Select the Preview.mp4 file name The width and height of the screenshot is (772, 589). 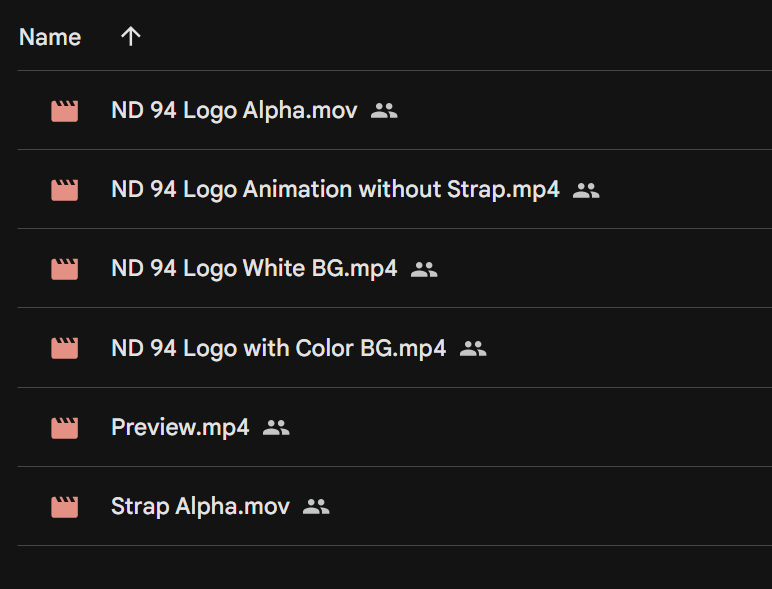(180, 427)
